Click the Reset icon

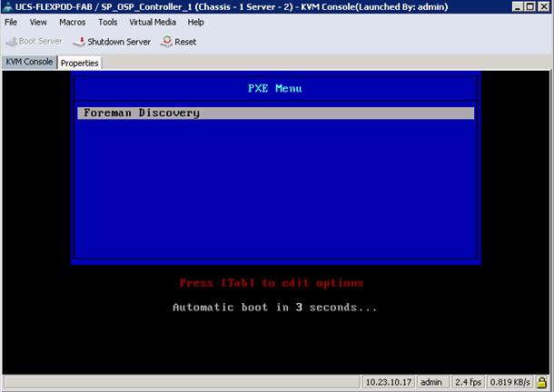click(x=166, y=42)
